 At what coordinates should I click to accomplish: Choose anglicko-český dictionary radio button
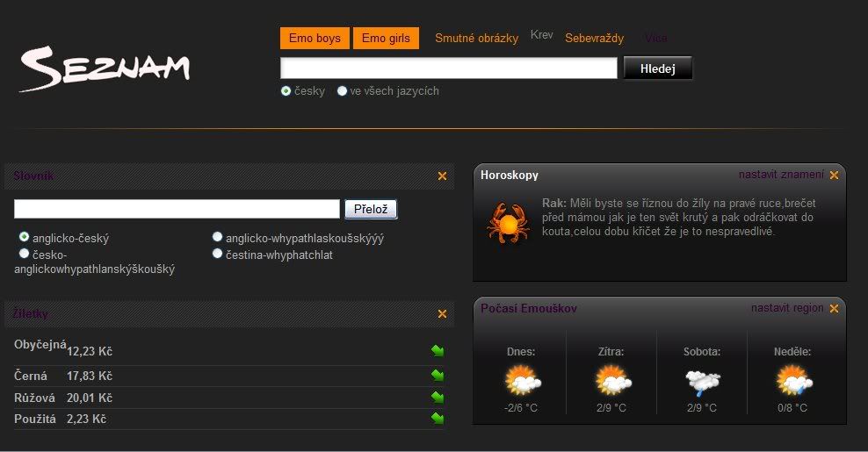click(25, 238)
